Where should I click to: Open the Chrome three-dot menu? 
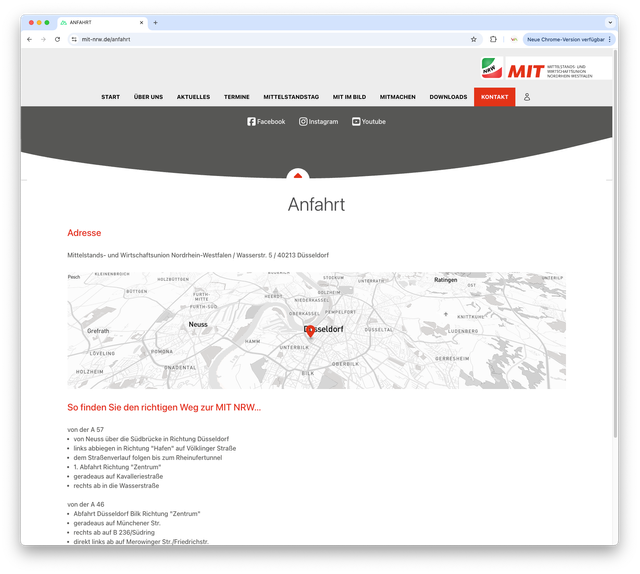point(610,39)
